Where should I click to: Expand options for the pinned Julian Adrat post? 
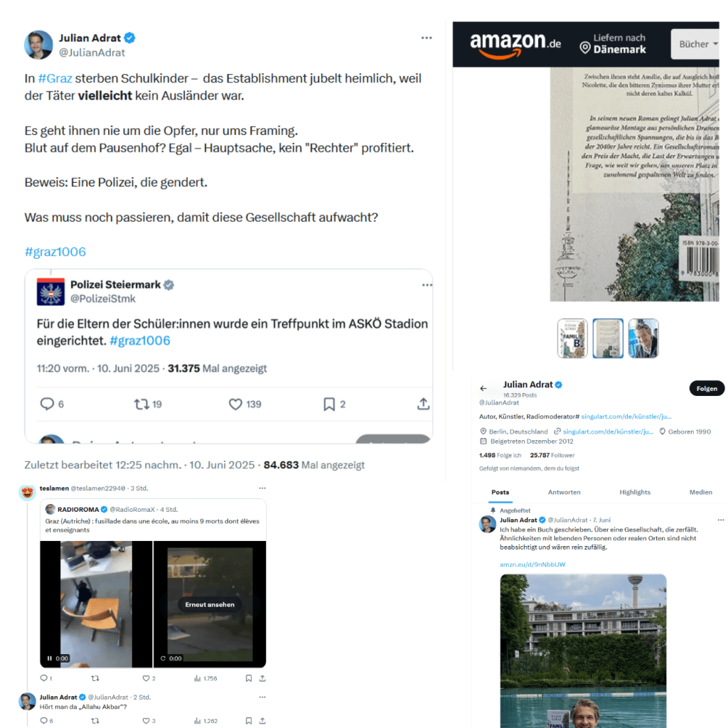coord(720,520)
